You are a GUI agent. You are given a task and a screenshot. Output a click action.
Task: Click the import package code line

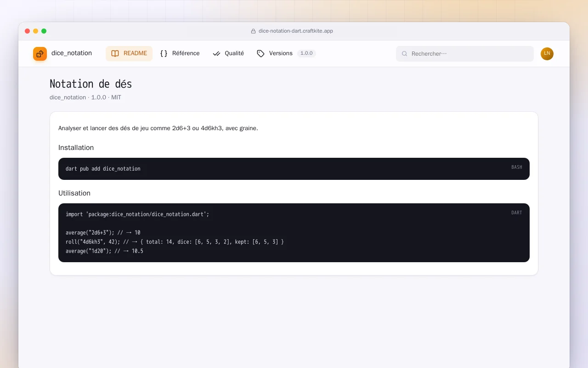[137, 214]
